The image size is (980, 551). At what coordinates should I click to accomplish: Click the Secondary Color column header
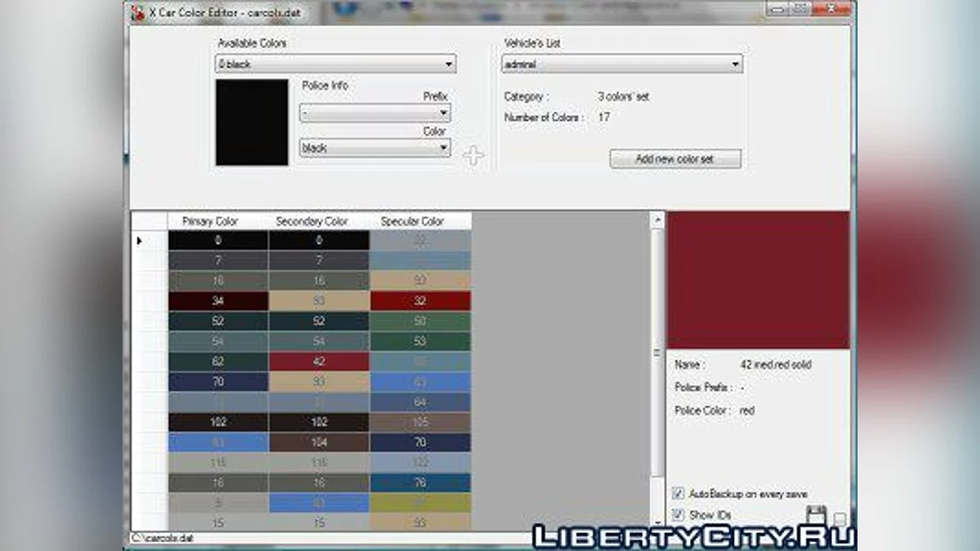(x=312, y=221)
